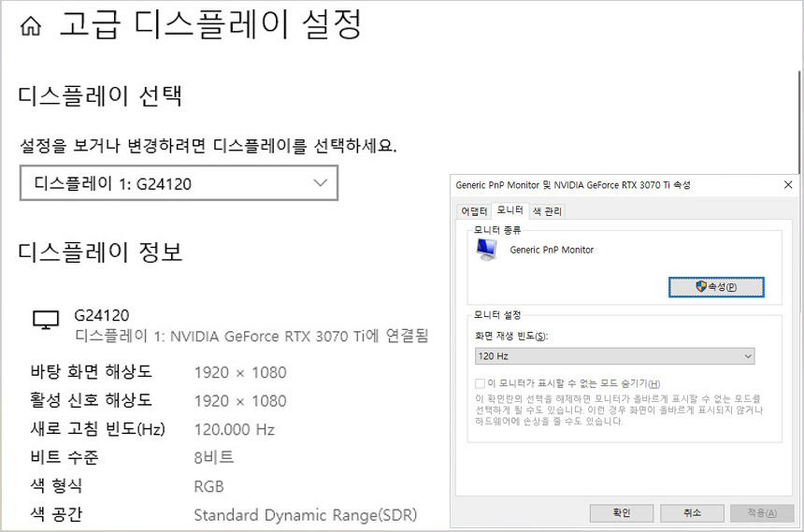The height and width of the screenshot is (532, 804).
Task: Select the 모니터 tab
Action: click(510, 210)
